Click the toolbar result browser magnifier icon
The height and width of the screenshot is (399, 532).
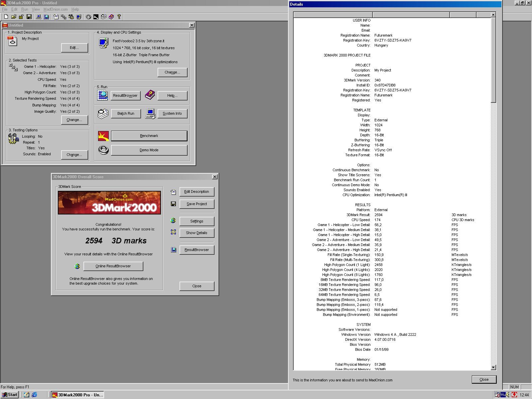click(x=46, y=17)
